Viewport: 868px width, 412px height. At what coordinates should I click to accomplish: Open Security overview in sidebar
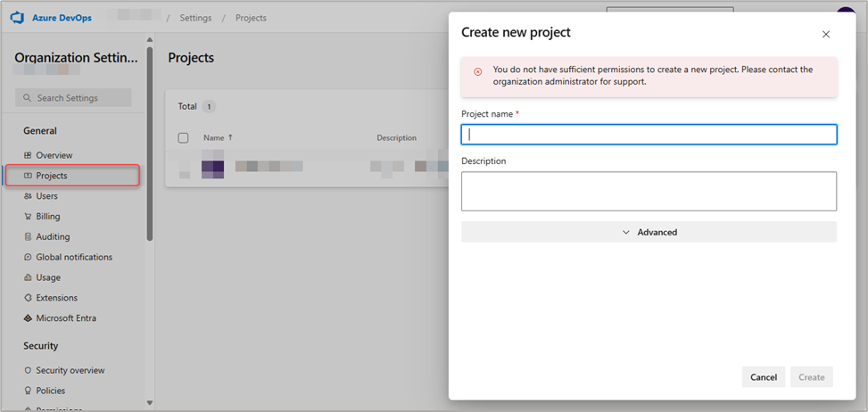point(70,370)
